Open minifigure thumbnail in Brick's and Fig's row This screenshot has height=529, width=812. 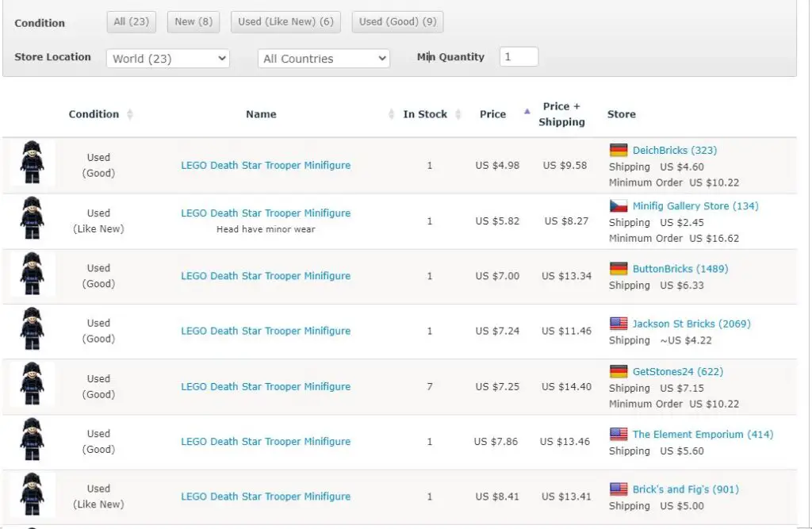coord(32,494)
